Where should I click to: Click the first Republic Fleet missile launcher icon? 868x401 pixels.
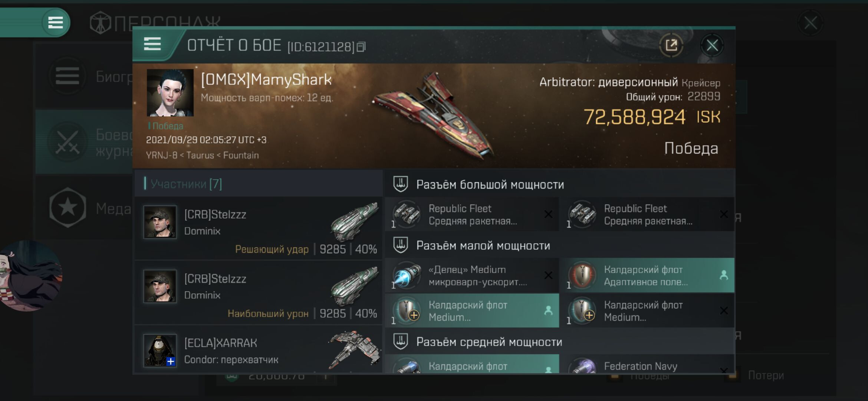407,214
